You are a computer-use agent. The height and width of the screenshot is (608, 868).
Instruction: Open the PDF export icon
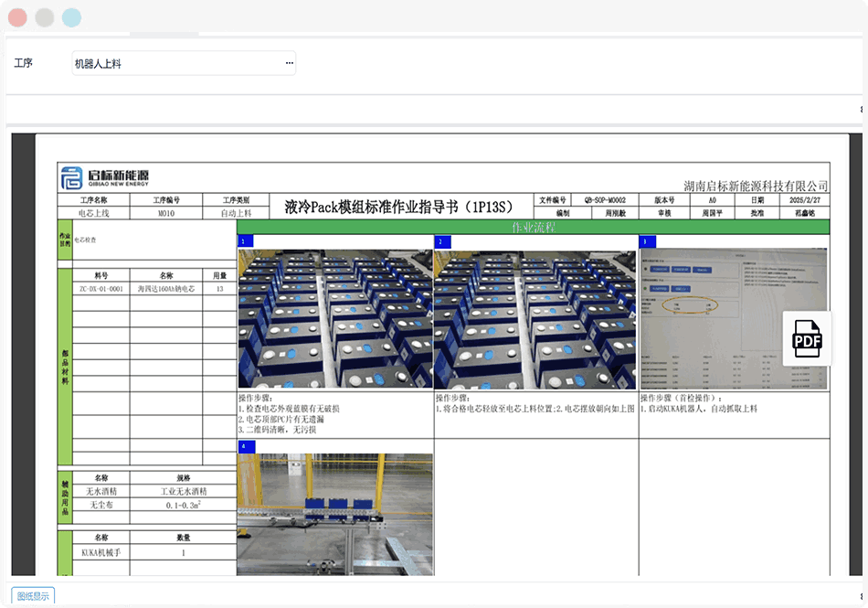coord(807,338)
